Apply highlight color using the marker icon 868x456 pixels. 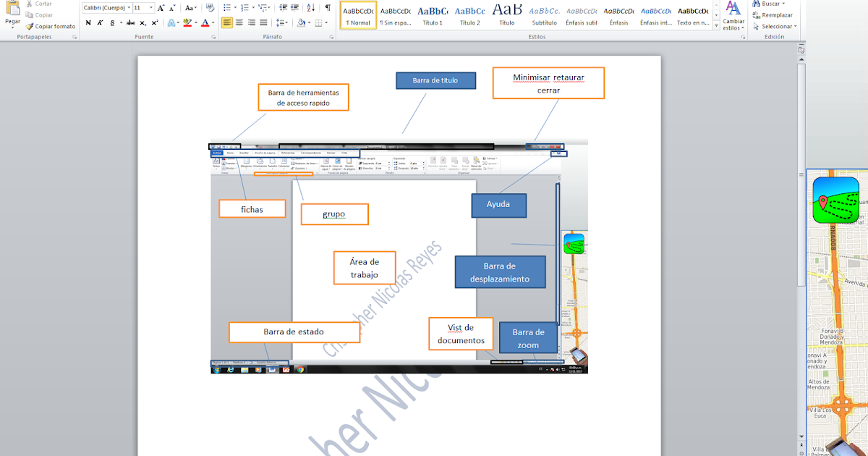click(x=187, y=22)
